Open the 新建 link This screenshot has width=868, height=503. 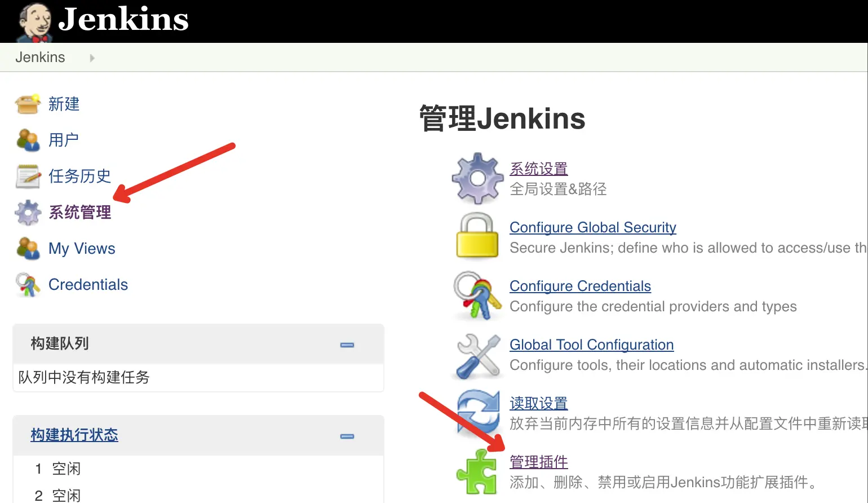(64, 104)
